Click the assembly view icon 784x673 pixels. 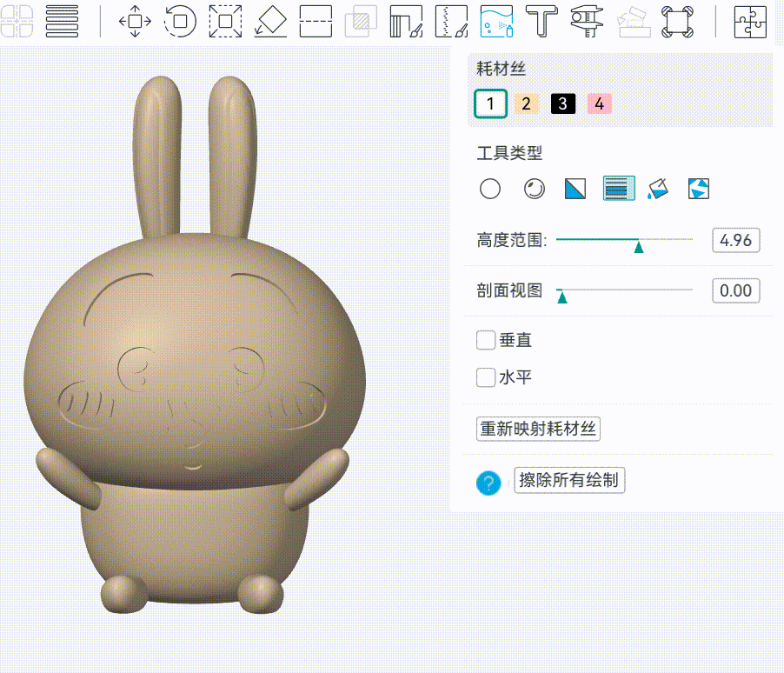tap(633, 21)
